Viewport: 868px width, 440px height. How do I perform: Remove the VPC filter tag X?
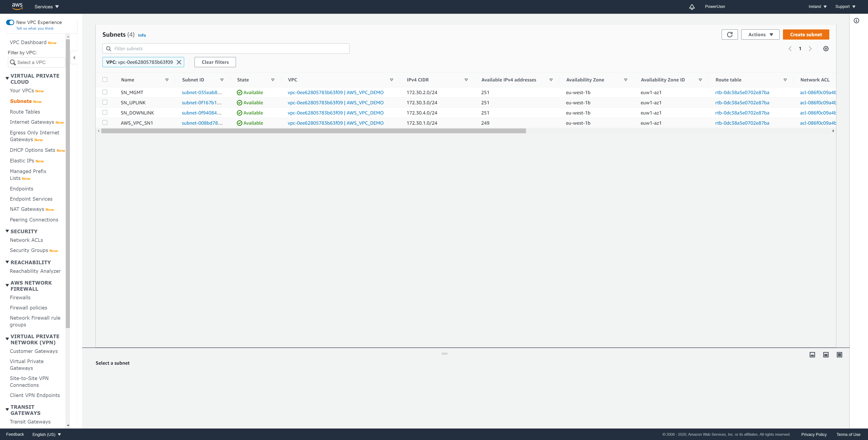[179, 62]
